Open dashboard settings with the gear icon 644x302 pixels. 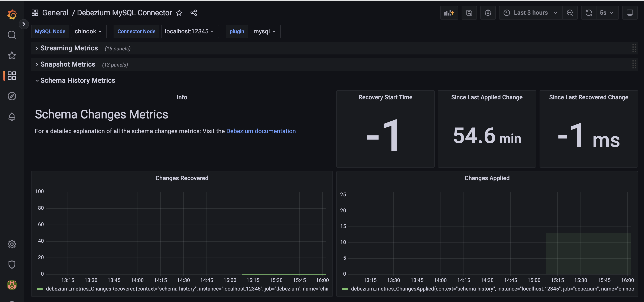pyautogui.click(x=488, y=13)
